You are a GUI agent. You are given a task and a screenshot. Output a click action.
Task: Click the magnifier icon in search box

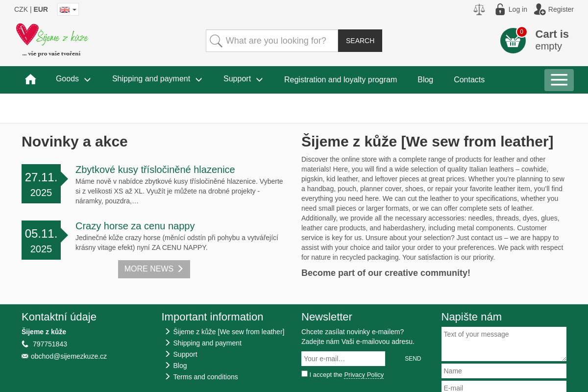pos(216,41)
